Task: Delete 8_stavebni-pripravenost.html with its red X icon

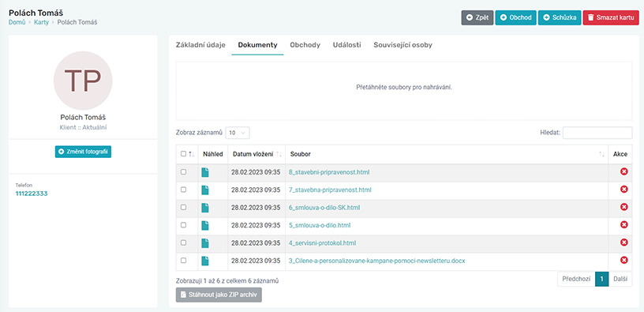Action: [x=623, y=171]
